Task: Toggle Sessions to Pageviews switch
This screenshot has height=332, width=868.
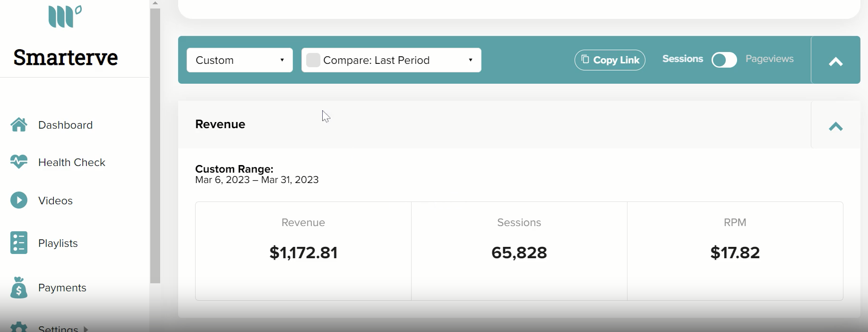Action: point(724,60)
